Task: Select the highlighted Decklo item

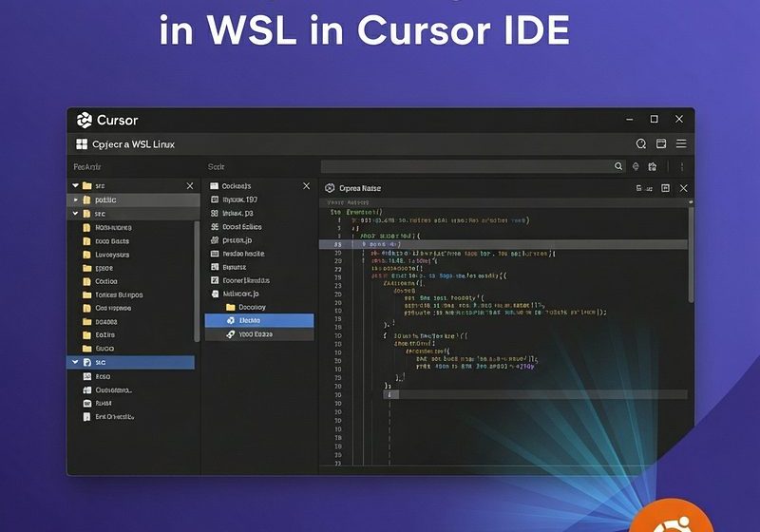Action: pos(259,320)
